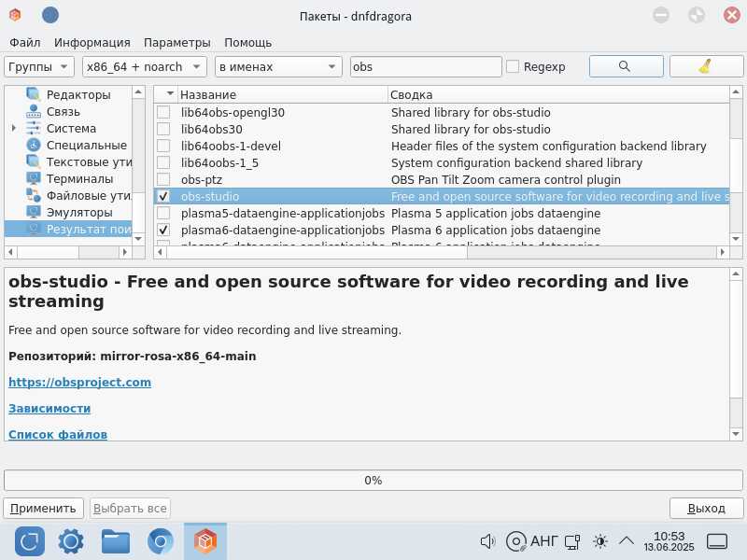The image size is (747, 560).
Task: Click the disk tray icon
Action: (x=515, y=541)
